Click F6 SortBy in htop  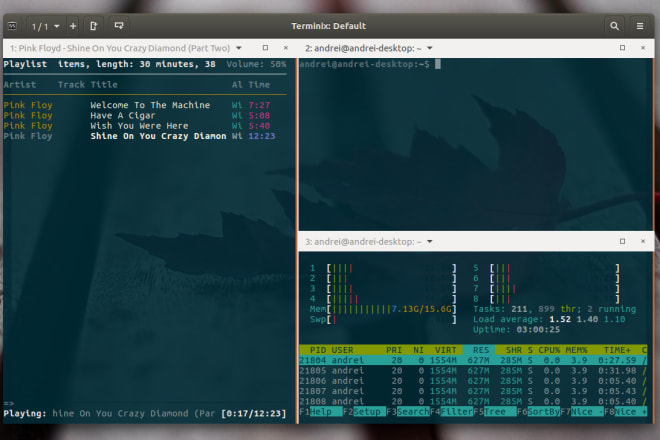click(x=538, y=411)
